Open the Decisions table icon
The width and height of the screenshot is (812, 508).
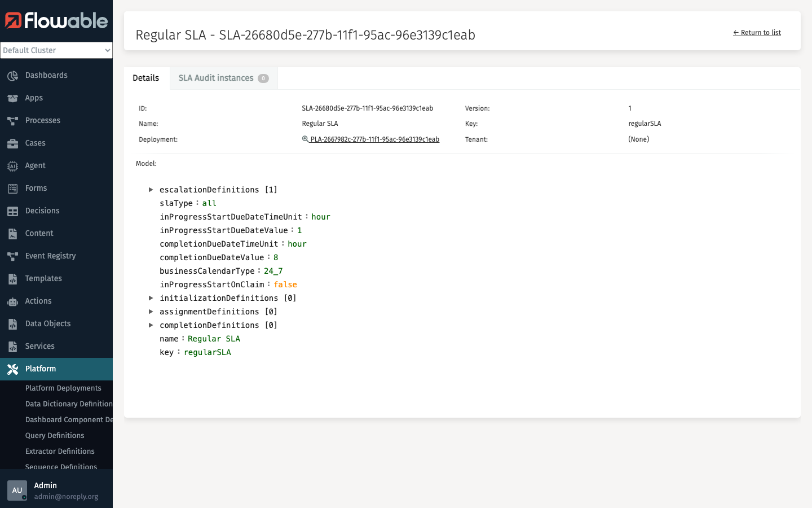12,211
